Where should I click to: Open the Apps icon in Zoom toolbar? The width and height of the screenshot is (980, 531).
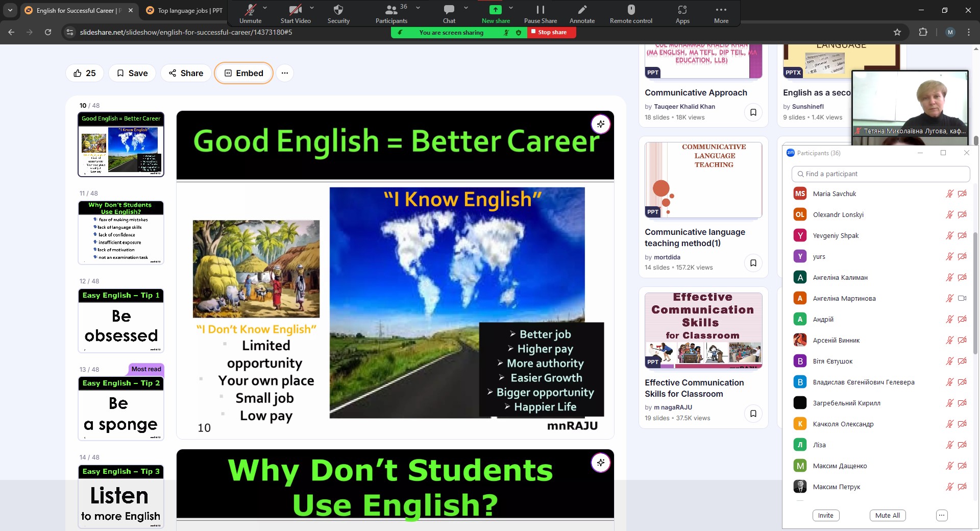(x=682, y=10)
